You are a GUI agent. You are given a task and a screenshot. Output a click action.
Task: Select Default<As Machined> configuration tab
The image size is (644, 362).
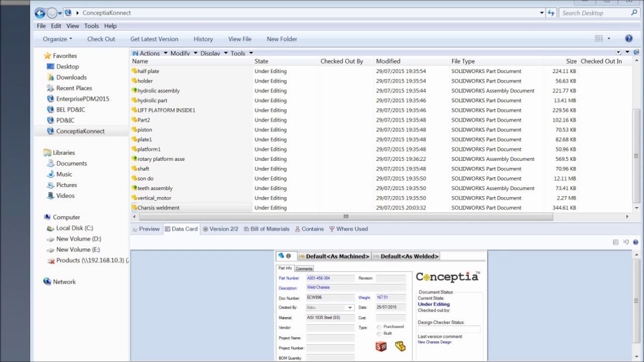click(334, 256)
